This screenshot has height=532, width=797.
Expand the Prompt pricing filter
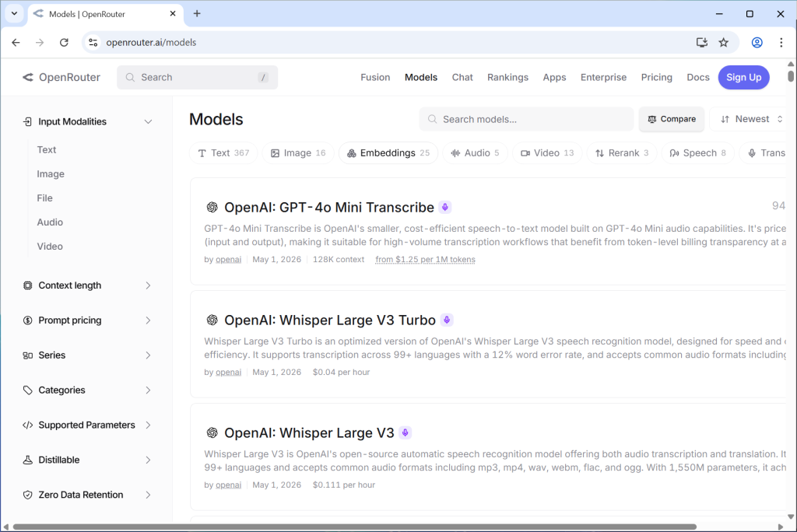[x=148, y=320]
